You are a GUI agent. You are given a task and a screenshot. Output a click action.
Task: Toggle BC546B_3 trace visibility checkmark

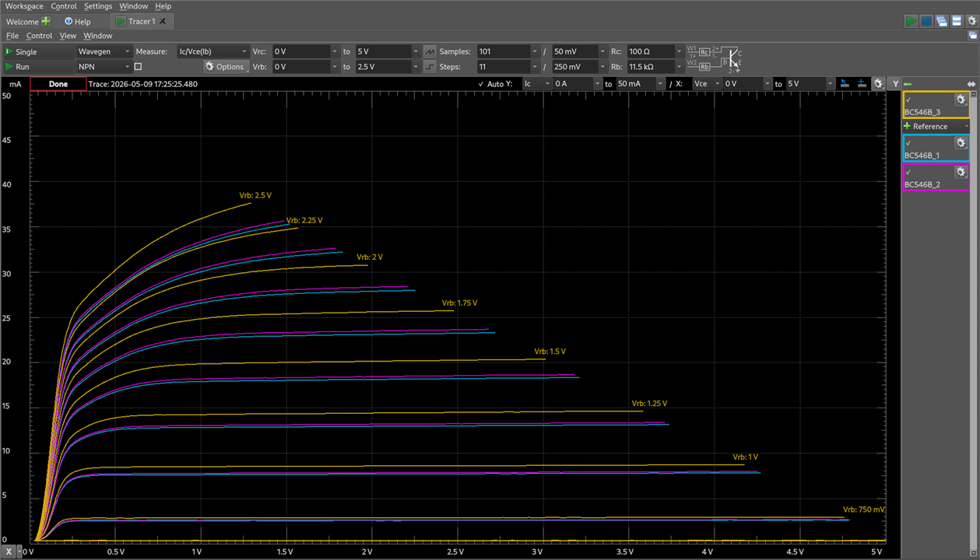908,100
